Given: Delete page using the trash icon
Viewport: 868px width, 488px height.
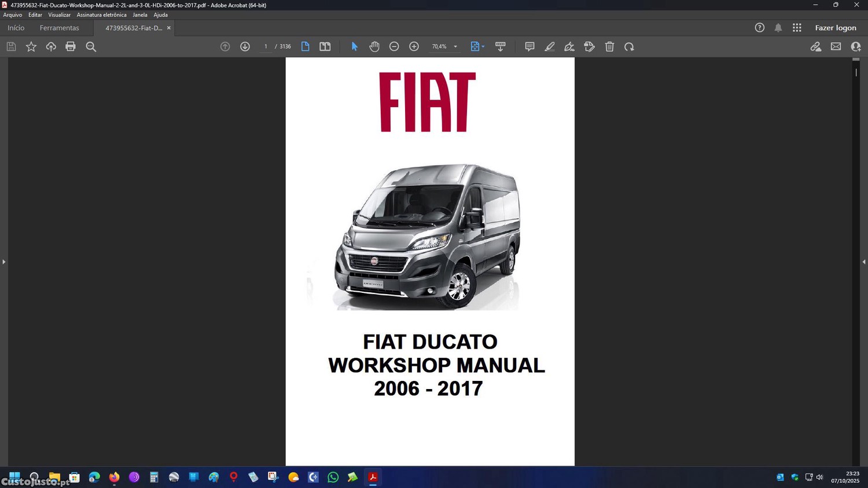Looking at the screenshot, I should coord(609,47).
